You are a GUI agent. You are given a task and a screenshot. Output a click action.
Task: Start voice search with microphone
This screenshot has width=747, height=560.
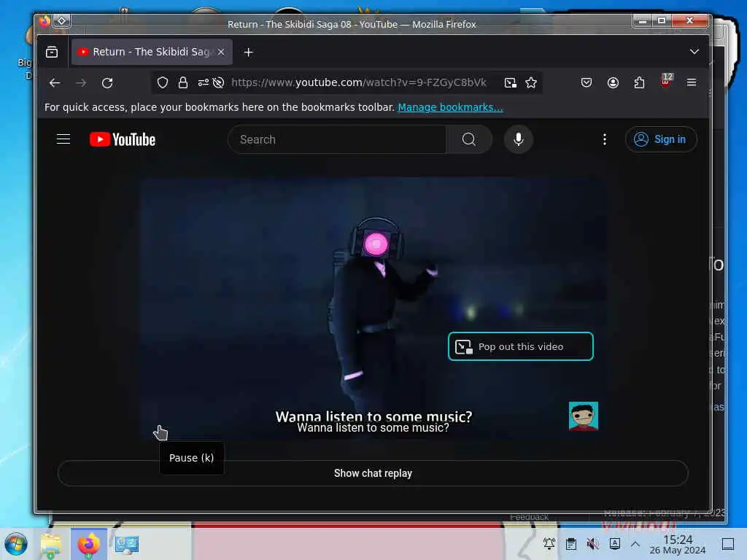point(519,139)
